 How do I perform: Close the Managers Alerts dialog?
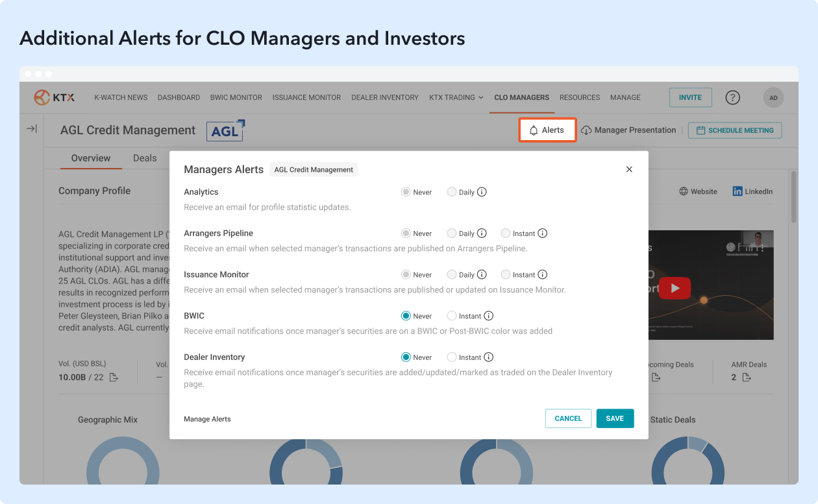(x=628, y=169)
